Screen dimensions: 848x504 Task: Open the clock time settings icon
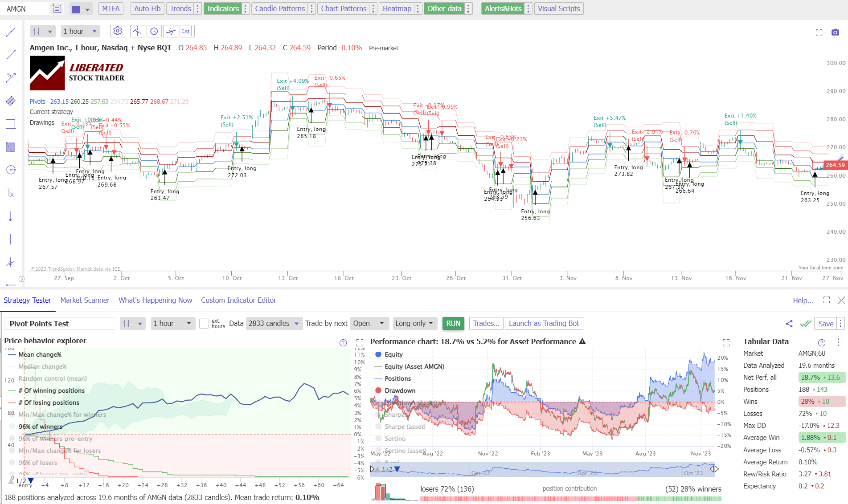click(x=154, y=31)
